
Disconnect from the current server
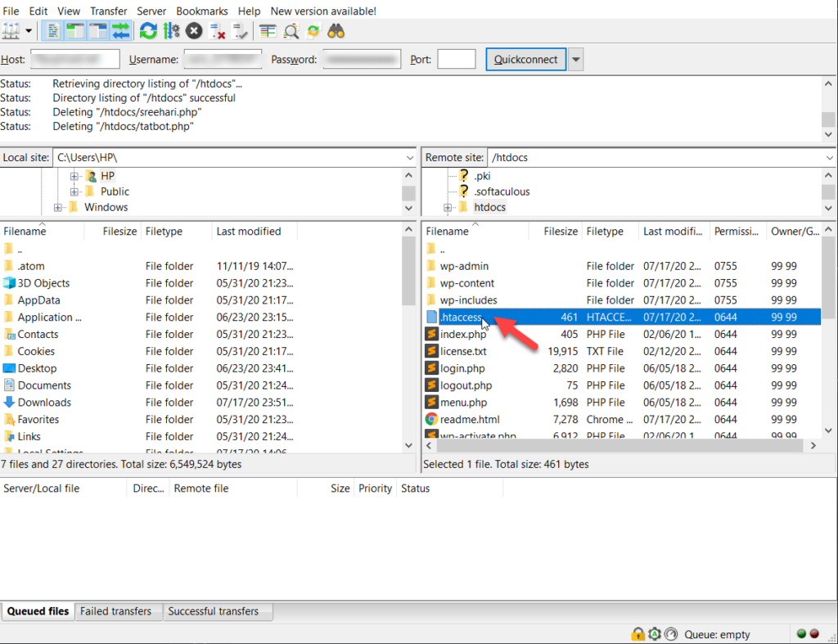(x=217, y=32)
